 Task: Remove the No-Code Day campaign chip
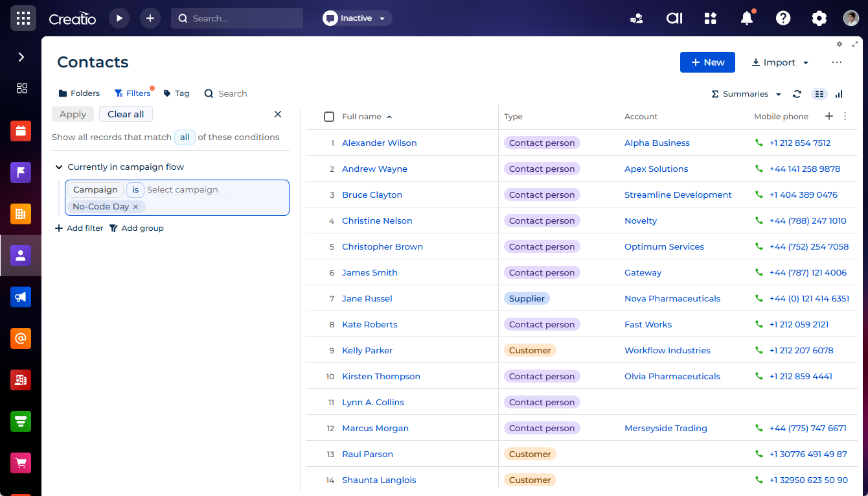pos(135,207)
